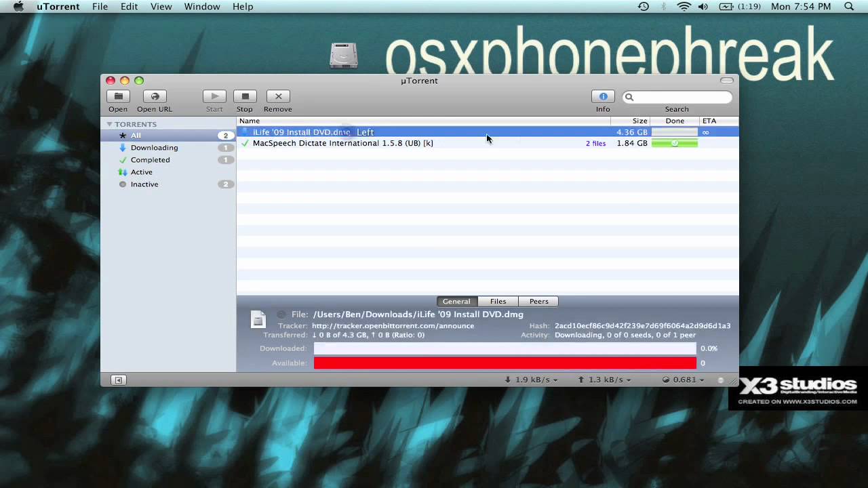Image resolution: width=868 pixels, height=488 pixels.
Task: Switch to the General tab
Action: point(456,302)
